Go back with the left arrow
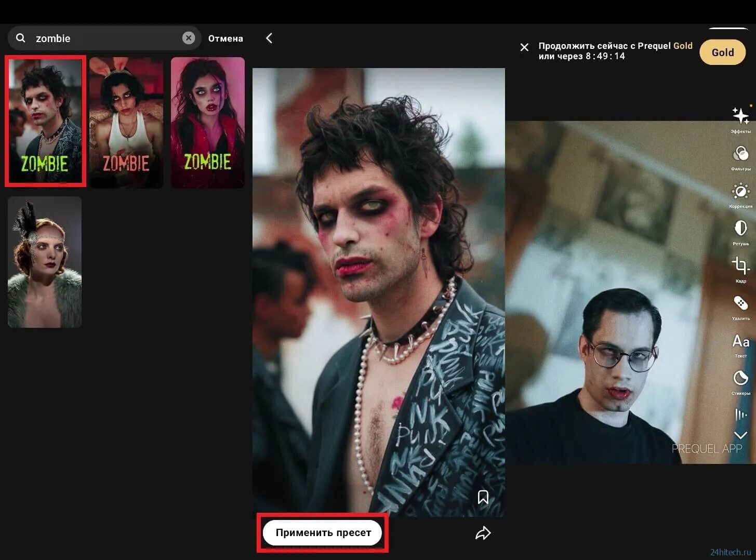Screen dimensions: 756x560 click(269, 38)
